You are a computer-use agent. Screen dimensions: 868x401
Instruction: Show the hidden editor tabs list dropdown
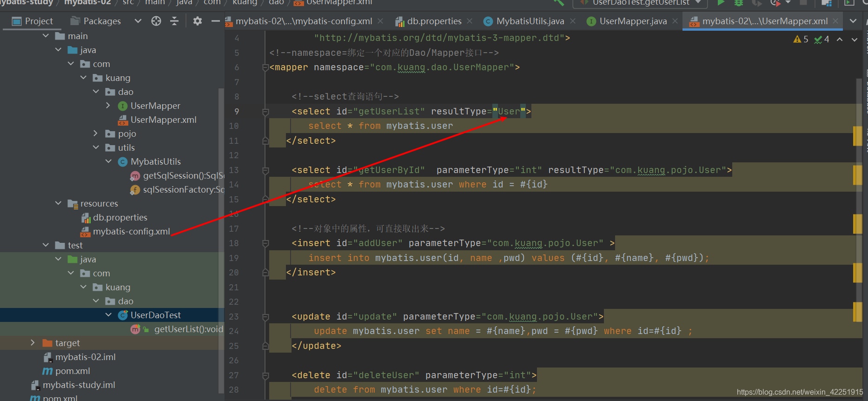pyautogui.click(x=853, y=21)
